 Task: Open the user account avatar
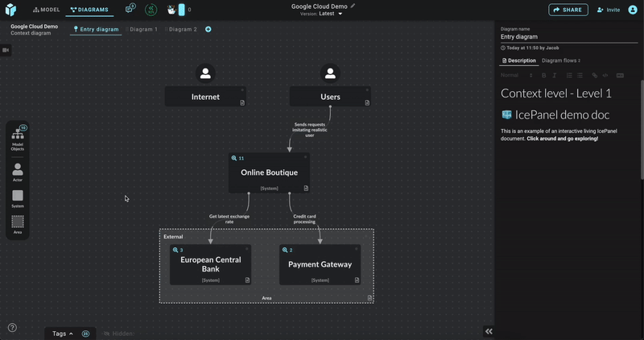[x=633, y=10]
